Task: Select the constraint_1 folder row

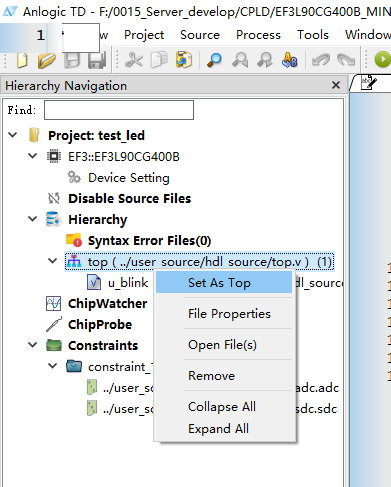Action: tap(120, 367)
